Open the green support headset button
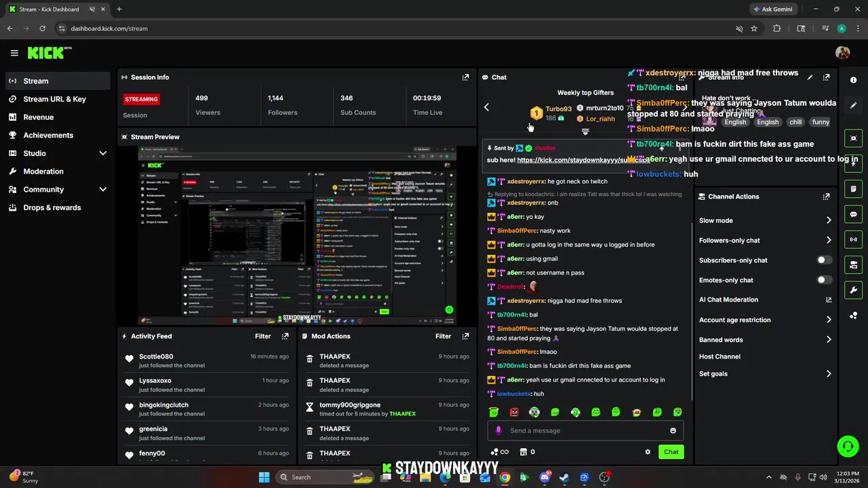 pyautogui.click(x=848, y=445)
